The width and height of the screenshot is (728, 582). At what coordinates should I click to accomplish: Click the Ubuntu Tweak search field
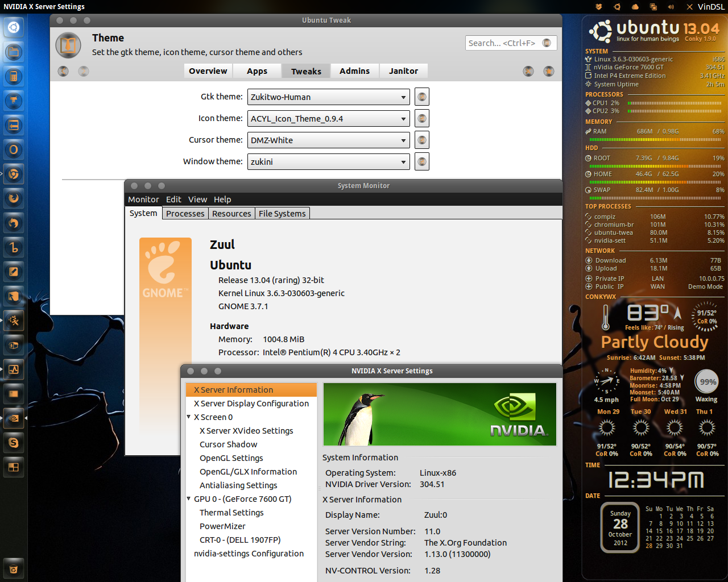click(x=504, y=43)
